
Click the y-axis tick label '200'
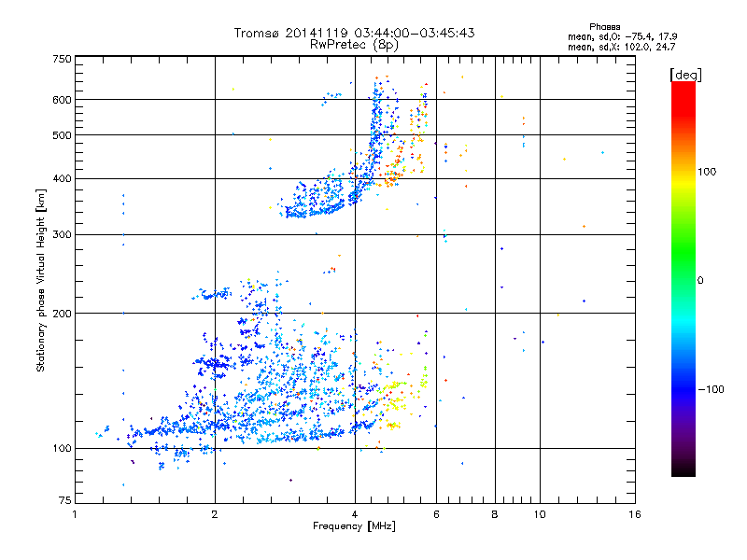click(x=63, y=314)
